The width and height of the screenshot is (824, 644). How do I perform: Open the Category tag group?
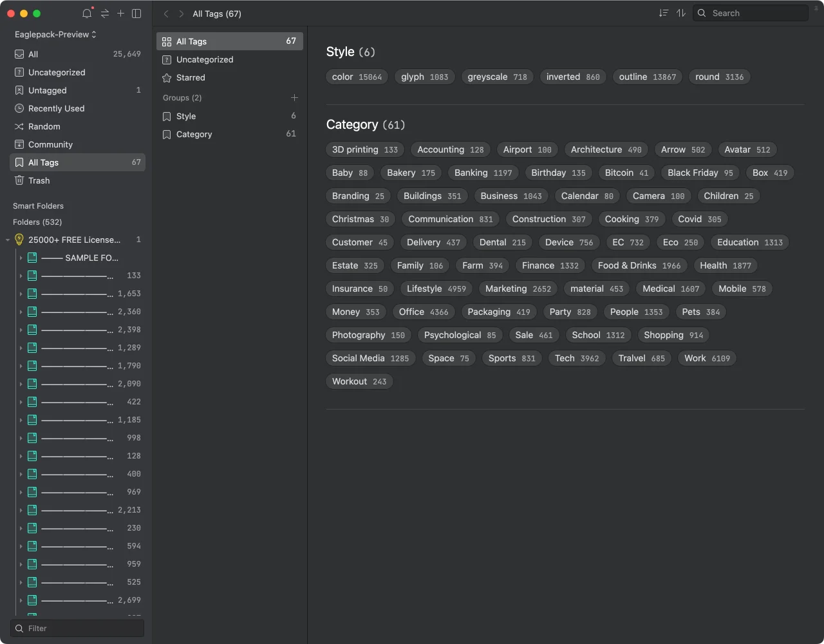click(x=194, y=134)
